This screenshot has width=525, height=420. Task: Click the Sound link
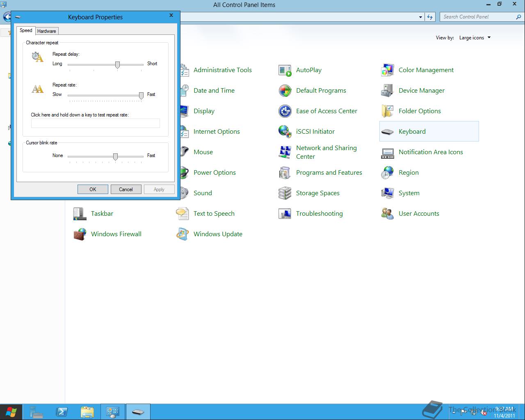[203, 193]
